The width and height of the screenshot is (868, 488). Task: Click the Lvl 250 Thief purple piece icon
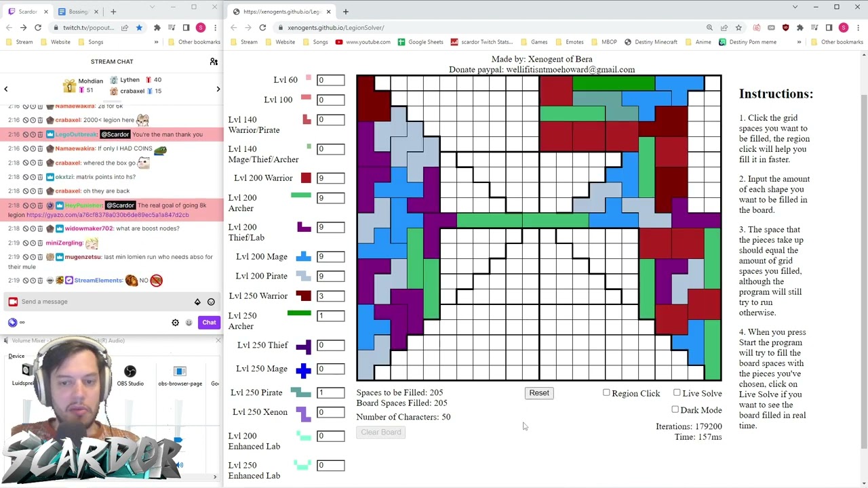[x=304, y=346]
